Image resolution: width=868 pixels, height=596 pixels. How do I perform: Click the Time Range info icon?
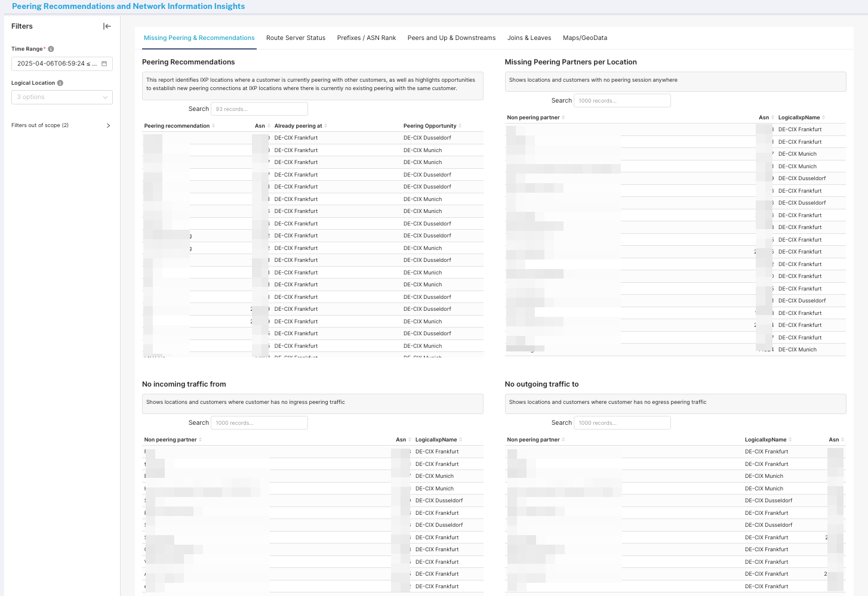pyautogui.click(x=51, y=49)
